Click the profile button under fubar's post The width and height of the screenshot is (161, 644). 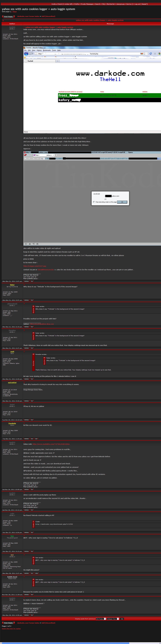26,300
